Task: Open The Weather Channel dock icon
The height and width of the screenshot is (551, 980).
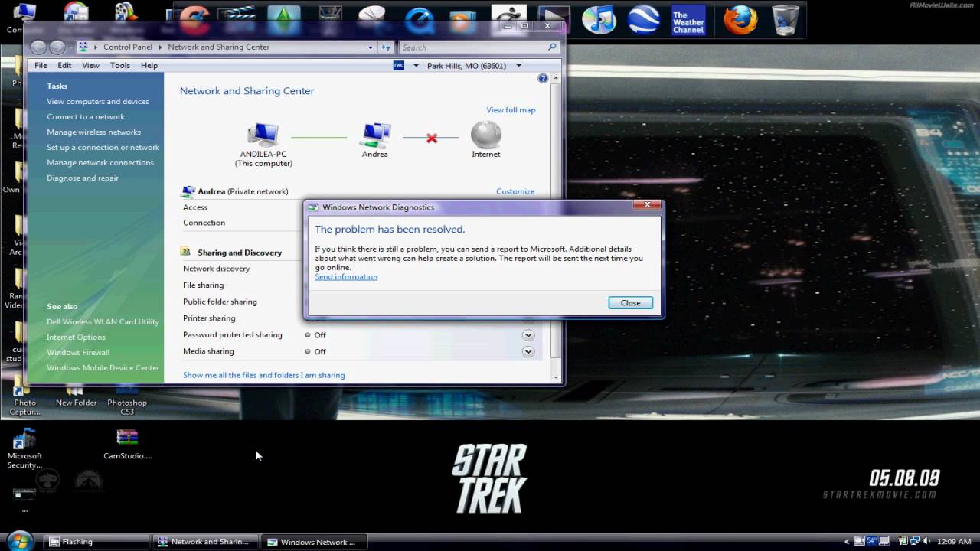Action: coord(688,21)
